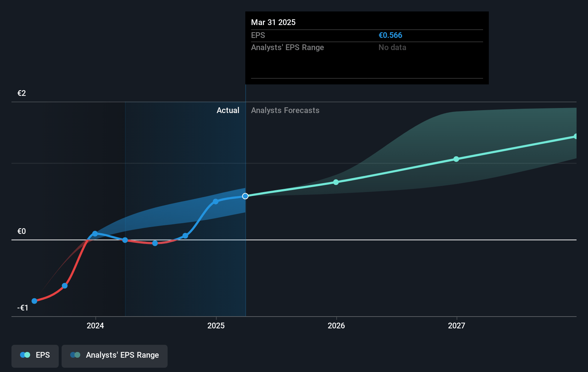Click the €2 y-axis label
The image size is (588, 372).
tap(22, 93)
